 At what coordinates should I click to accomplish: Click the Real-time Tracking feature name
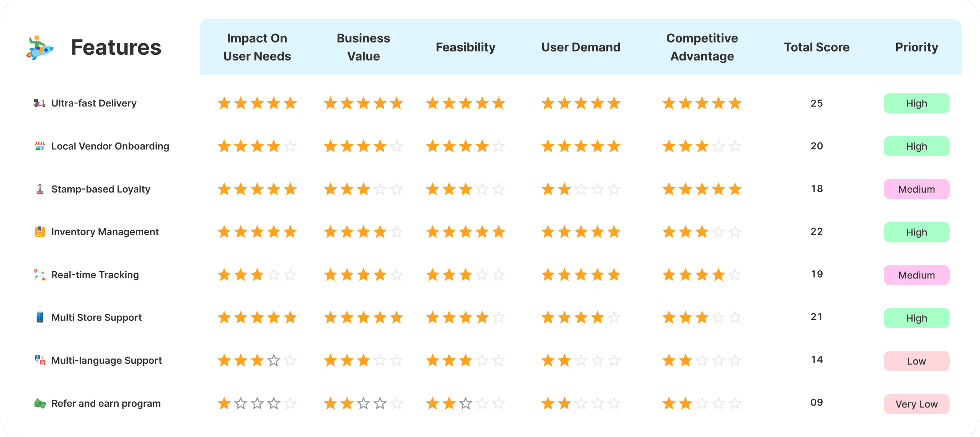click(95, 275)
